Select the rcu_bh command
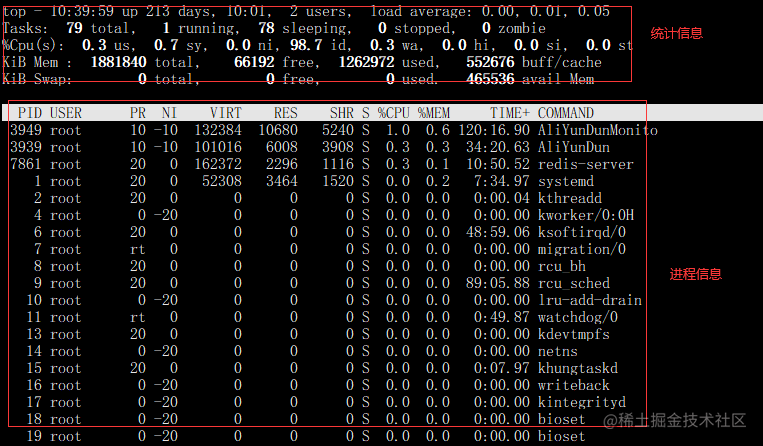Viewport: 763px width, 446px height. [x=562, y=267]
